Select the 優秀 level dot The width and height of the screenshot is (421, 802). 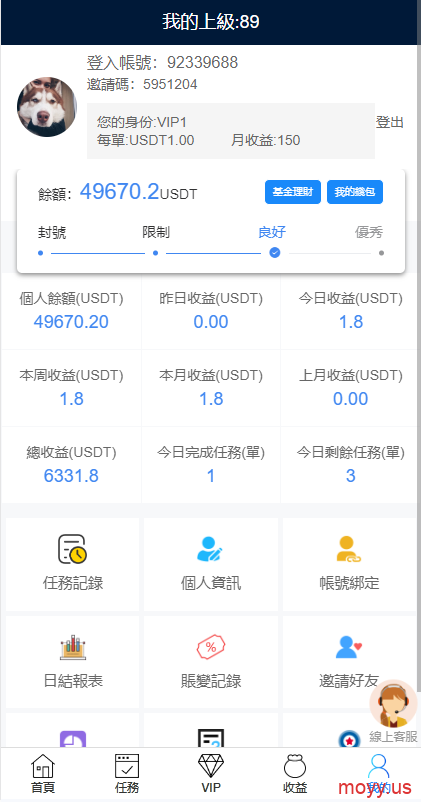[381, 253]
